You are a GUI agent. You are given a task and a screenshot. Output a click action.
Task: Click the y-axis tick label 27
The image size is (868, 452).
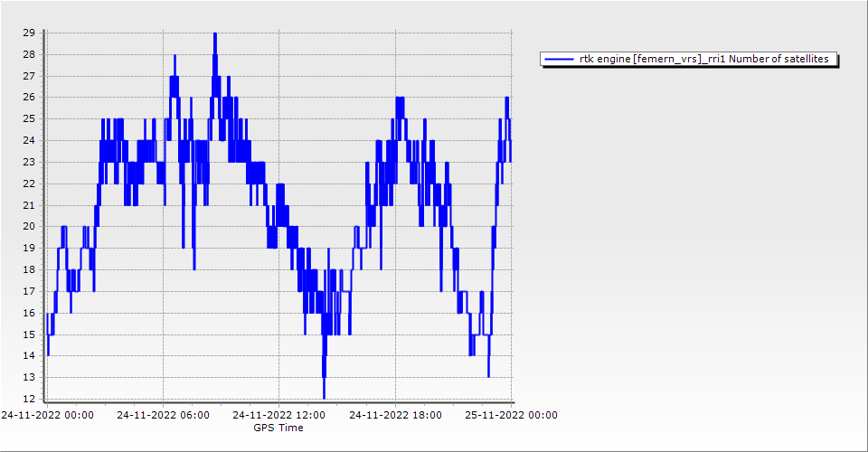(x=29, y=76)
